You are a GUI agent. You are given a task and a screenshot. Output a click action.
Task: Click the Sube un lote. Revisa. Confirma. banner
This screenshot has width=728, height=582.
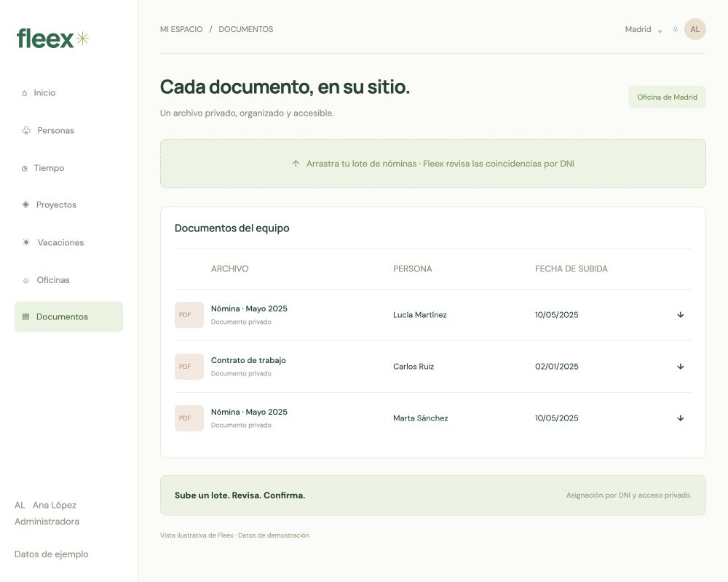432,495
